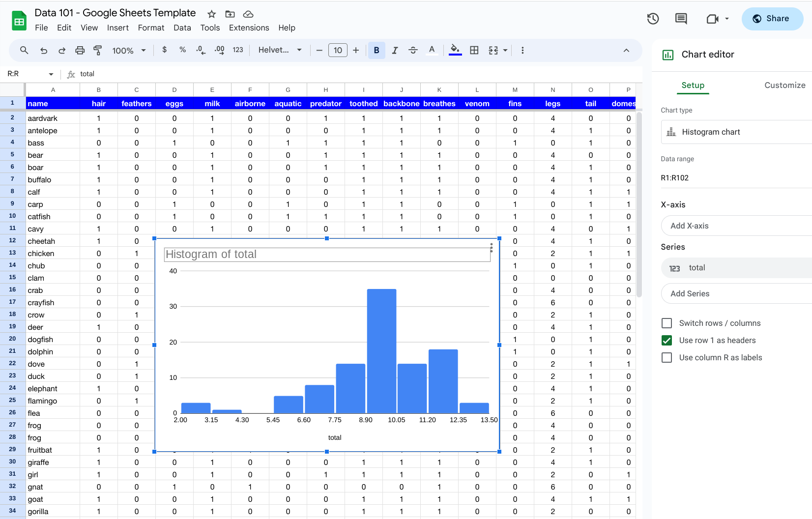The image size is (812, 519).
Task: Click the Add Series button
Action: click(690, 293)
